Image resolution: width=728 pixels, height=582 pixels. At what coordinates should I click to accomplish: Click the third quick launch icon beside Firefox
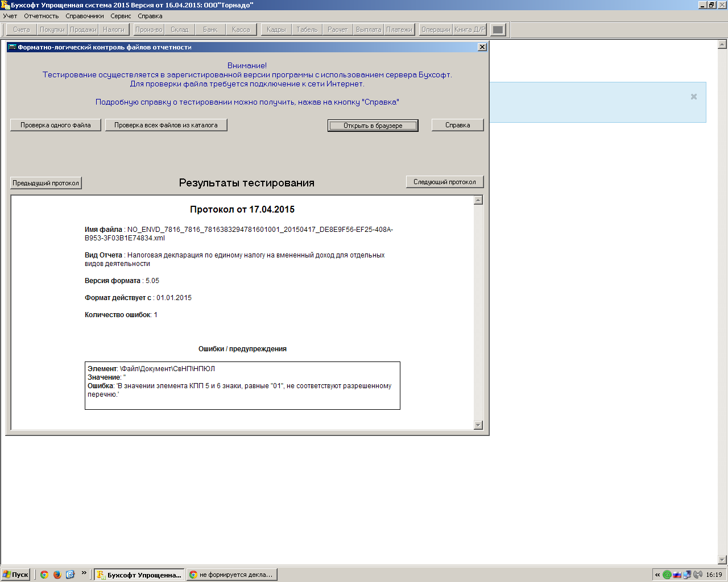pyautogui.click(x=70, y=575)
